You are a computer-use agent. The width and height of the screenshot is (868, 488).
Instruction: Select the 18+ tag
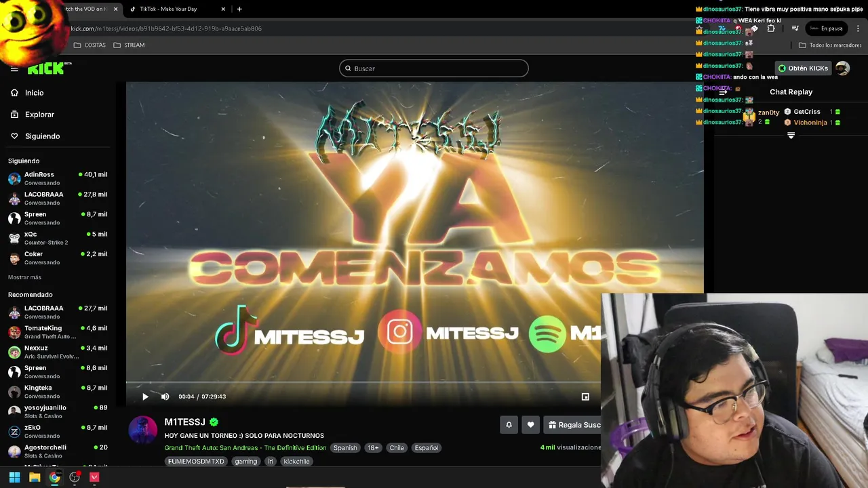coord(373,448)
